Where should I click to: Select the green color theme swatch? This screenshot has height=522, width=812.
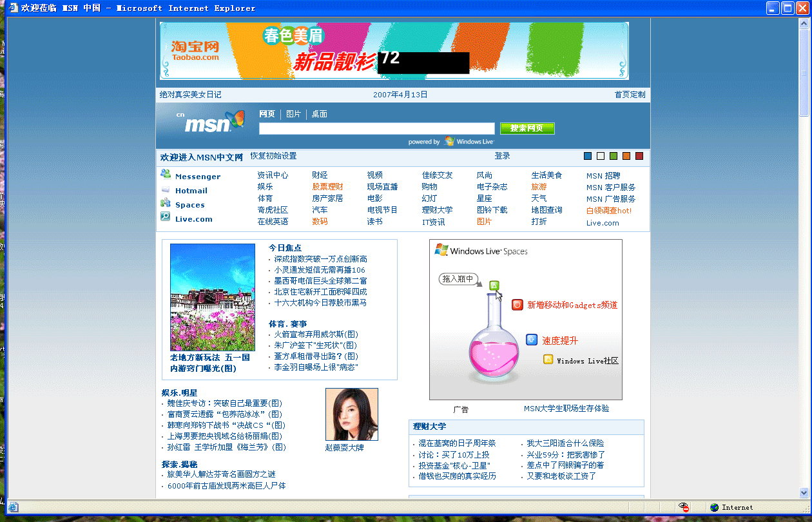[614, 156]
